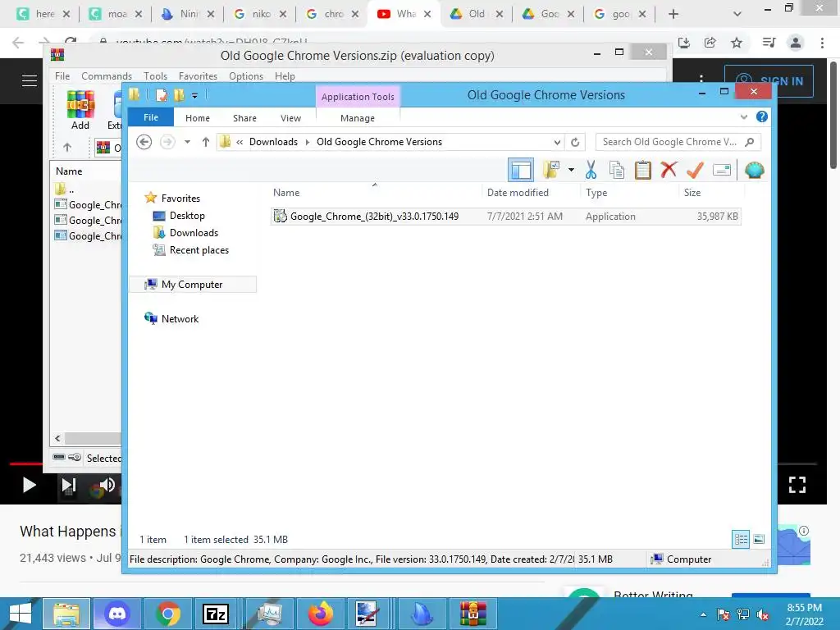
Task: Open Commands menu in WinRAR window
Action: coord(106,76)
